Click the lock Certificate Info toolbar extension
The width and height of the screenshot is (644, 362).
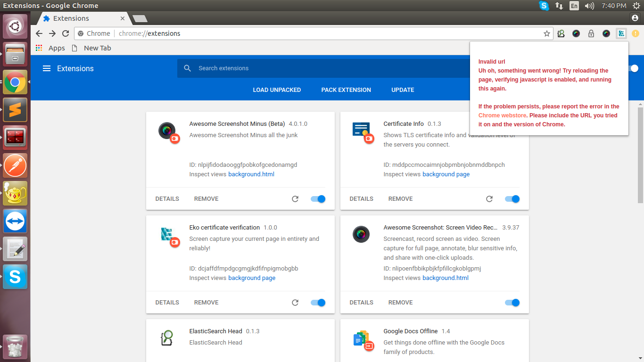[x=591, y=33]
